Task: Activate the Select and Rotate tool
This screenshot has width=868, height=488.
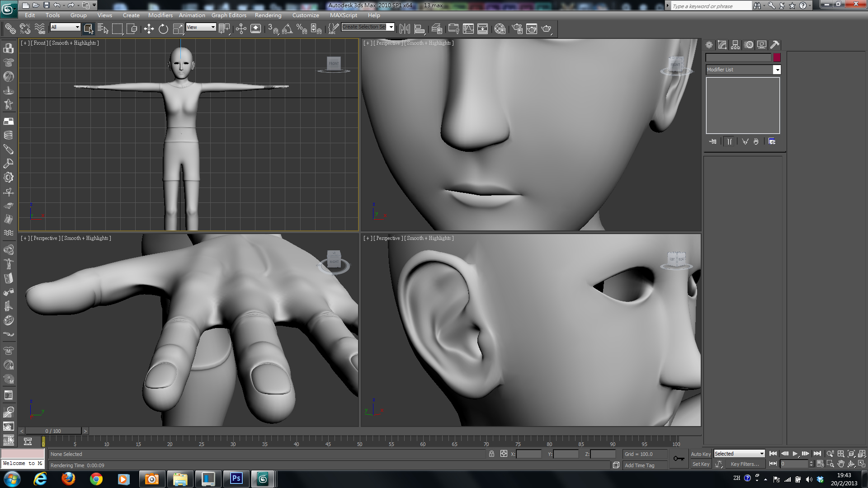Action: (x=163, y=29)
